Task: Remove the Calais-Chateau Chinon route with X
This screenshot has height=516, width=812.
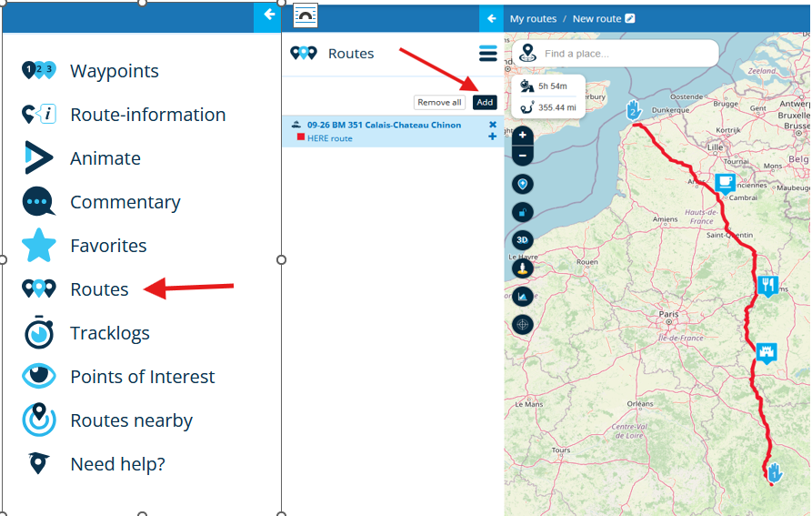Action: pos(493,125)
